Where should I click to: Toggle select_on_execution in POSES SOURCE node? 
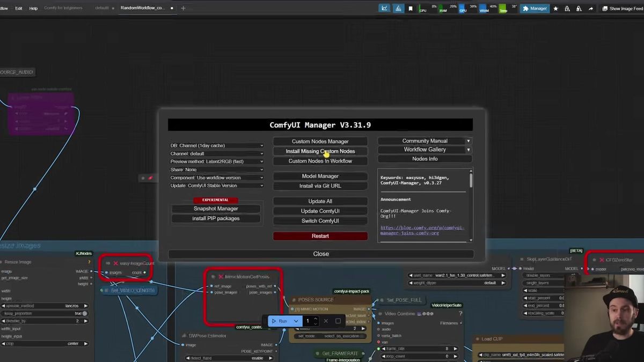click(x=330, y=336)
